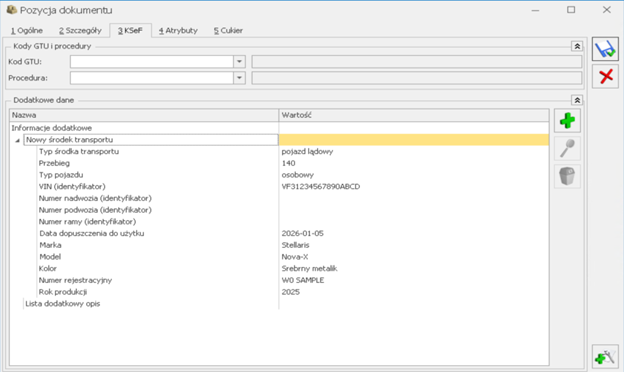Switch to the 1 Ogólne tab

pos(27,31)
